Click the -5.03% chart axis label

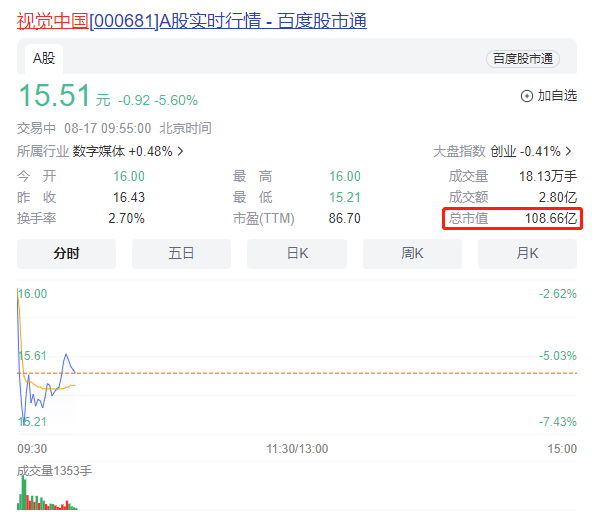(558, 356)
